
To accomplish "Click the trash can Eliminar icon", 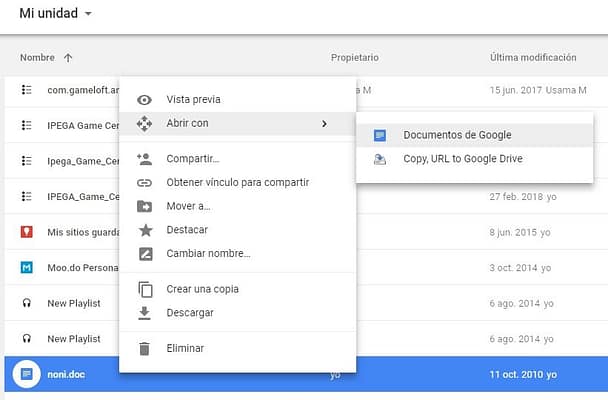I will tap(144, 348).
